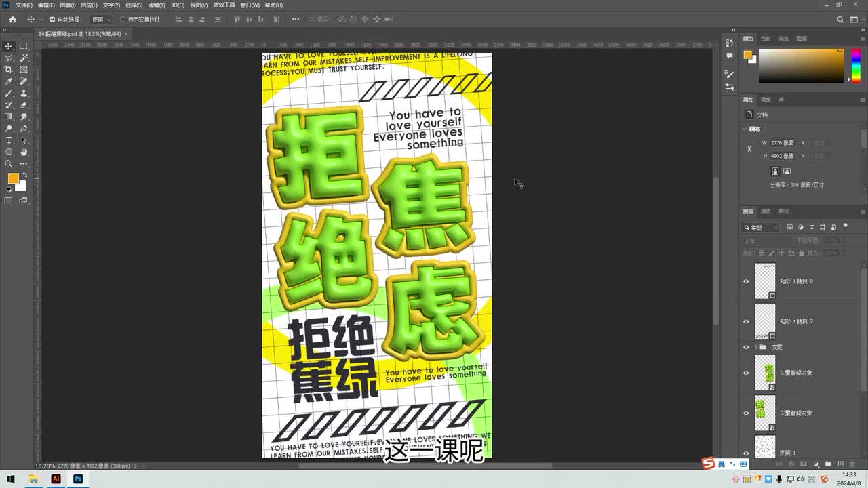The image size is (868, 488).
Task: Toggle the 自动选择 checkbox
Action: [52, 20]
